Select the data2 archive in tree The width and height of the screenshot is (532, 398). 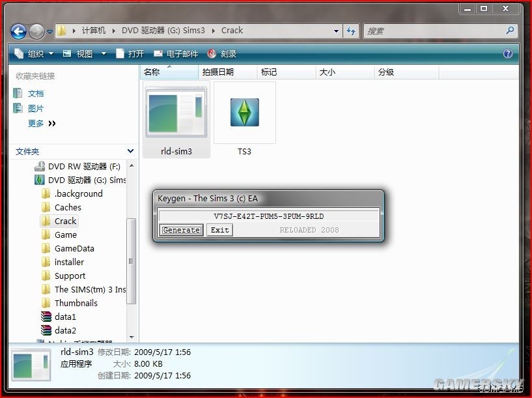click(59, 330)
